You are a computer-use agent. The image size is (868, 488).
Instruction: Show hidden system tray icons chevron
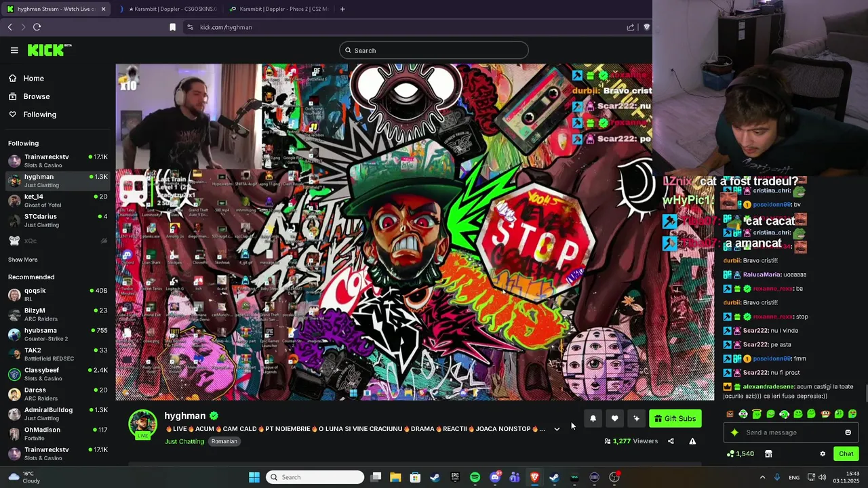point(762,477)
